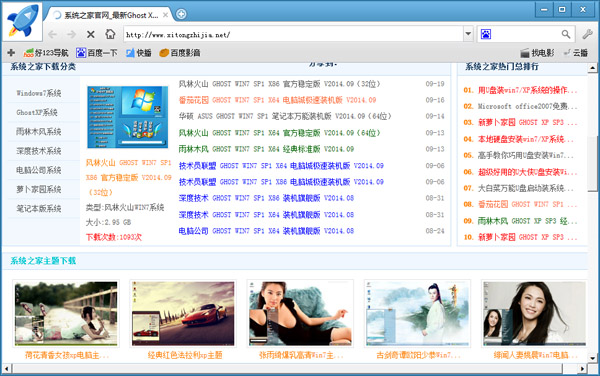
Task: Open the 古剑奇谭 theme thumbnail
Action: 417,313
